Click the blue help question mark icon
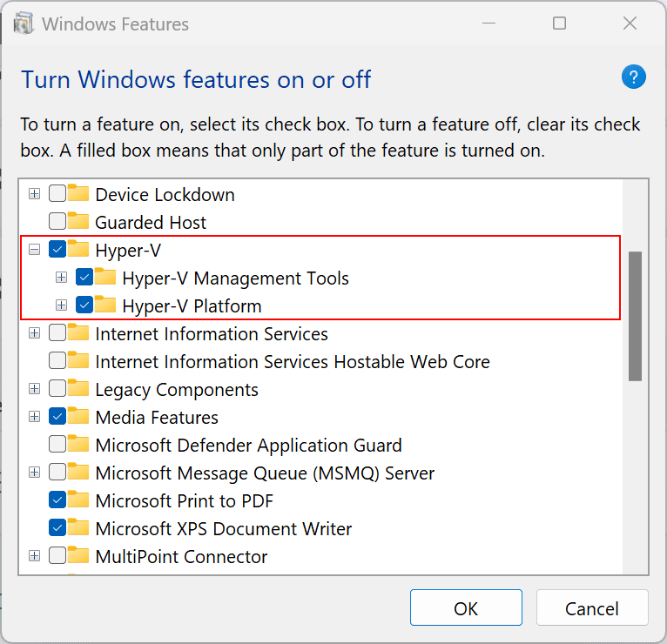Image resolution: width=667 pixels, height=644 pixels. coord(633,77)
